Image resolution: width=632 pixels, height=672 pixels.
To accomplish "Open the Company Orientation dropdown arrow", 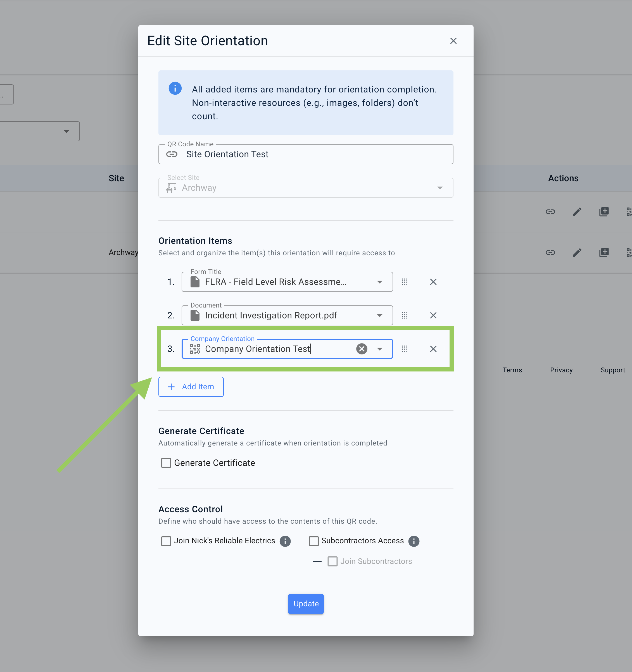I will (379, 349).
